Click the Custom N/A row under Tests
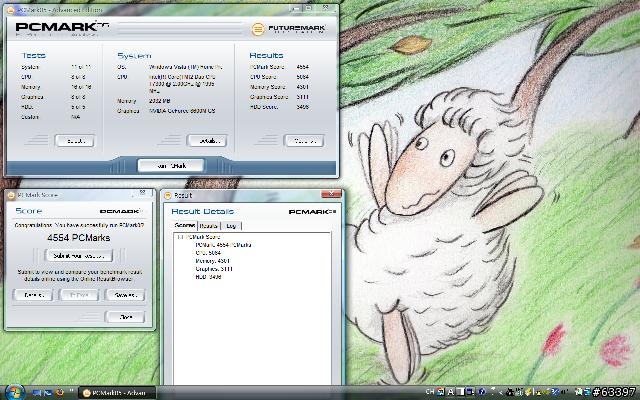 (x=53, y=117)
